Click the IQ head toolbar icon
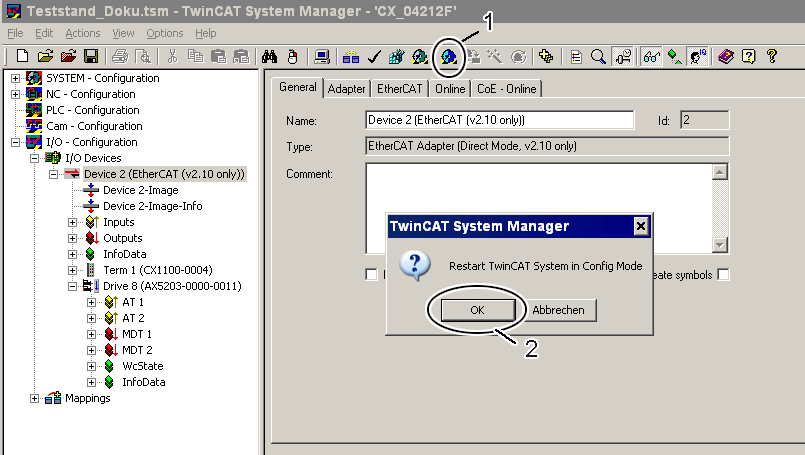This screenshot has width=805, height=455. pos(697,56)
